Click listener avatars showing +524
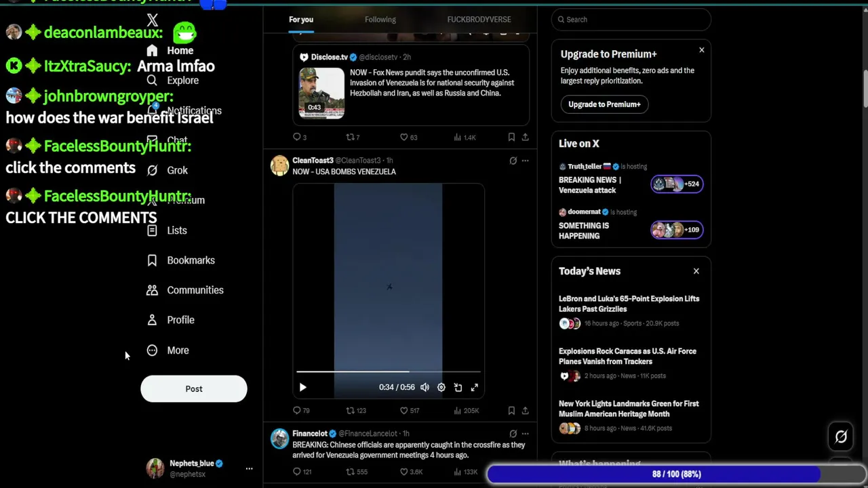The height and width of the screenshot is (488, 868). coord(677,184)
